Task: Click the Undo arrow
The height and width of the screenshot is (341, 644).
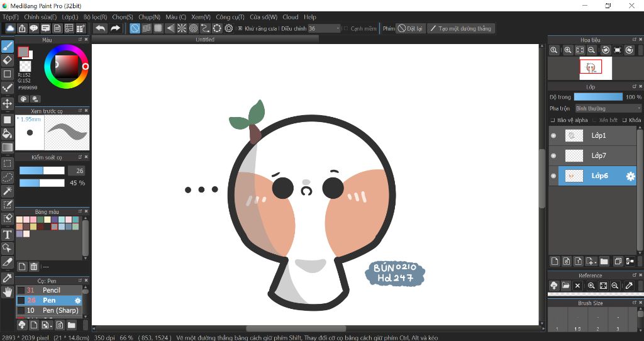Action: tap(100, 28)
